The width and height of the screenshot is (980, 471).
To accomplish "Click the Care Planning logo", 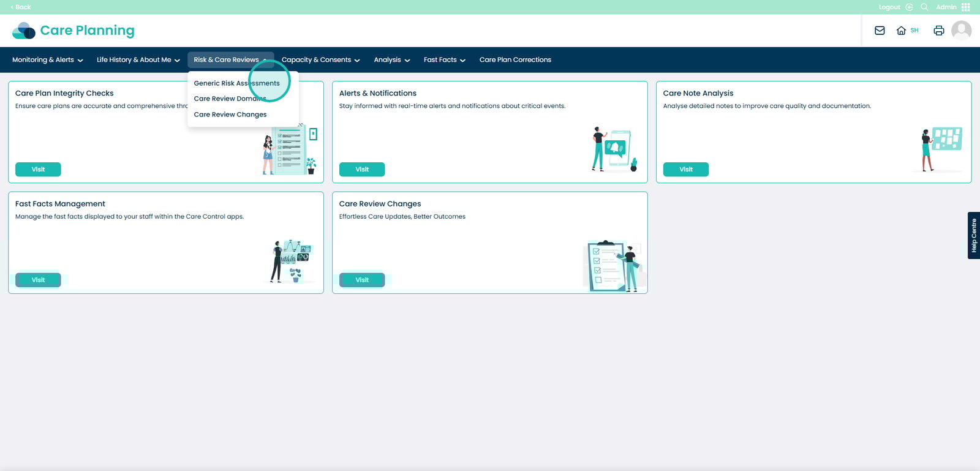I will tap(73, 31).
